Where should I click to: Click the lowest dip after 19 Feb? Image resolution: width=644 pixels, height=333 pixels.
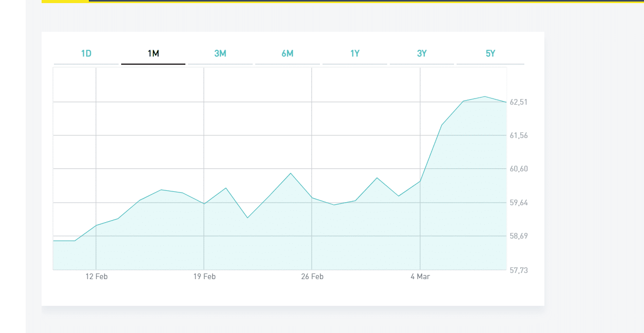[x=248, y=218]
